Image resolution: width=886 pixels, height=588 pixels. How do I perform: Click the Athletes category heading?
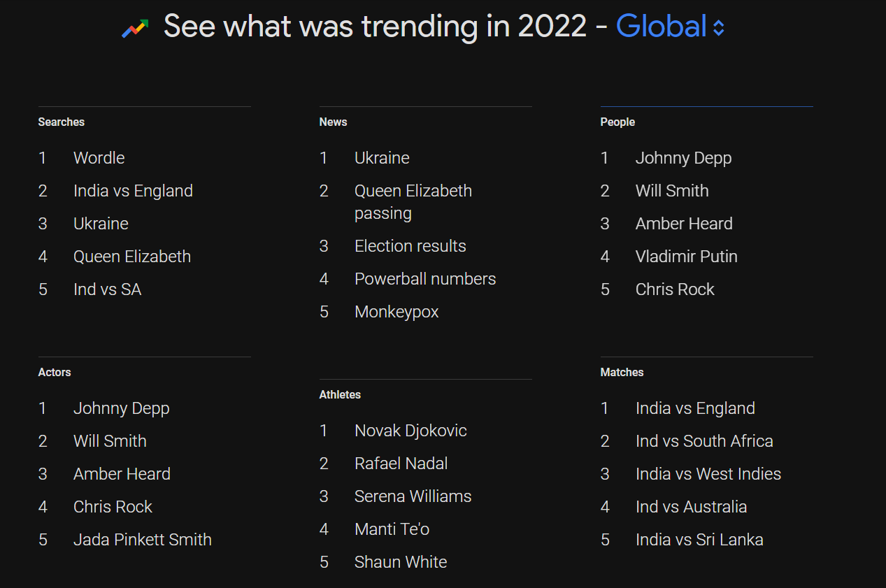[340, 395]
